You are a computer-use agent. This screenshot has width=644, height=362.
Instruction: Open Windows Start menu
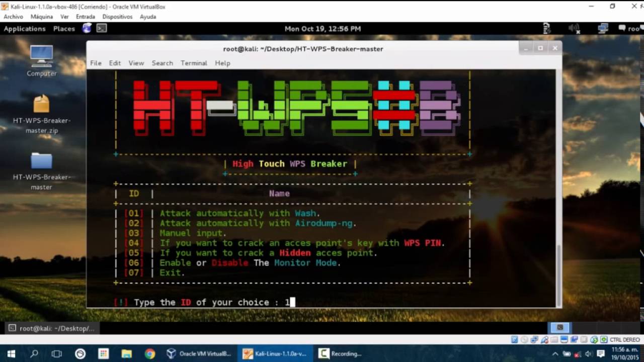(11, 354)
